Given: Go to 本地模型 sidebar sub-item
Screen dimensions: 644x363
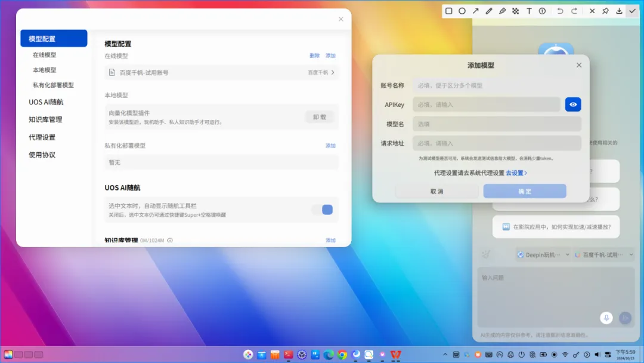Looking at the screenshot, I should [x=44, y=70].
